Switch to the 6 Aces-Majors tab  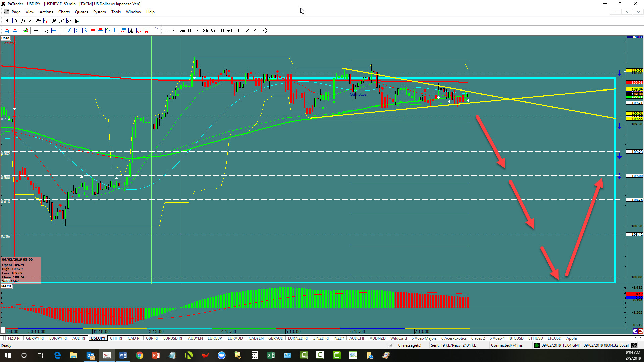pos(424,338)
